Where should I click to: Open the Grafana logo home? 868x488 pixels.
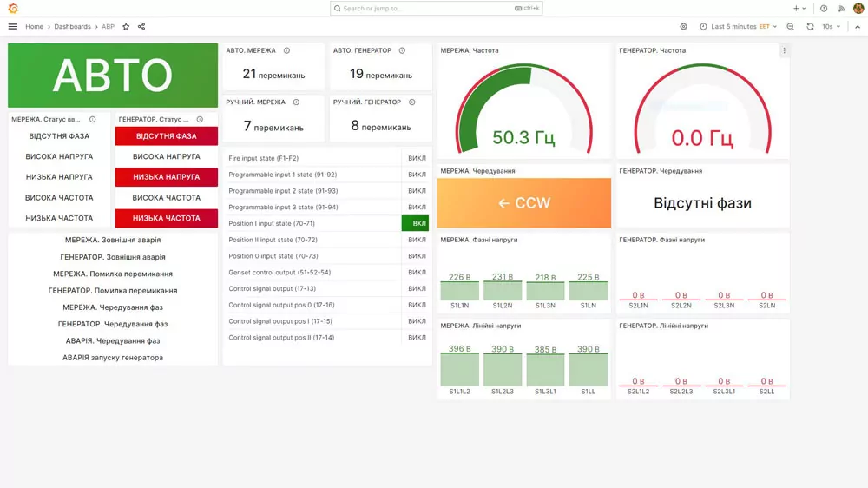click(x=13, y=9)
